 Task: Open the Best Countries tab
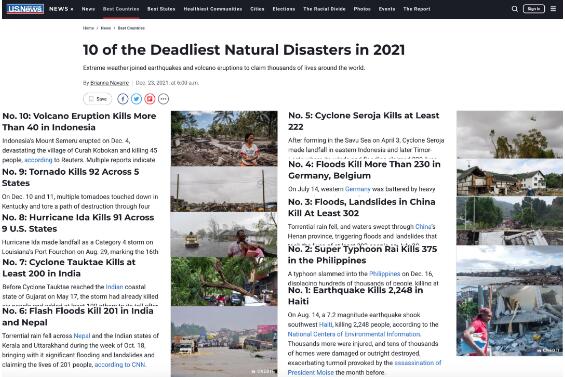point(121,9)
